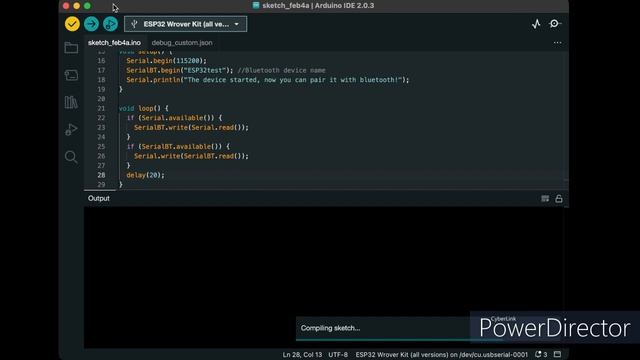
Task: Click the window title sketch_feb4a | Arduino IDE 2.0.3
Action: click(318, 6)
